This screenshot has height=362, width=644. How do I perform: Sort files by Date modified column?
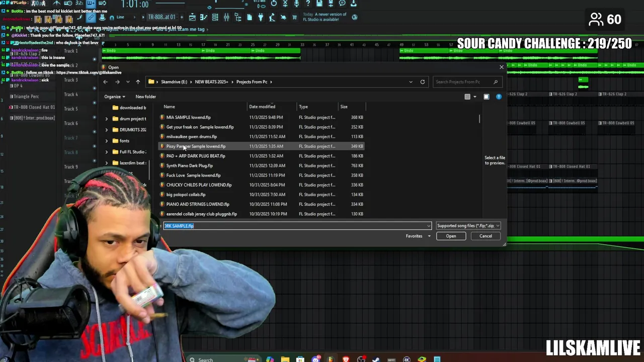tap(272, 107)
